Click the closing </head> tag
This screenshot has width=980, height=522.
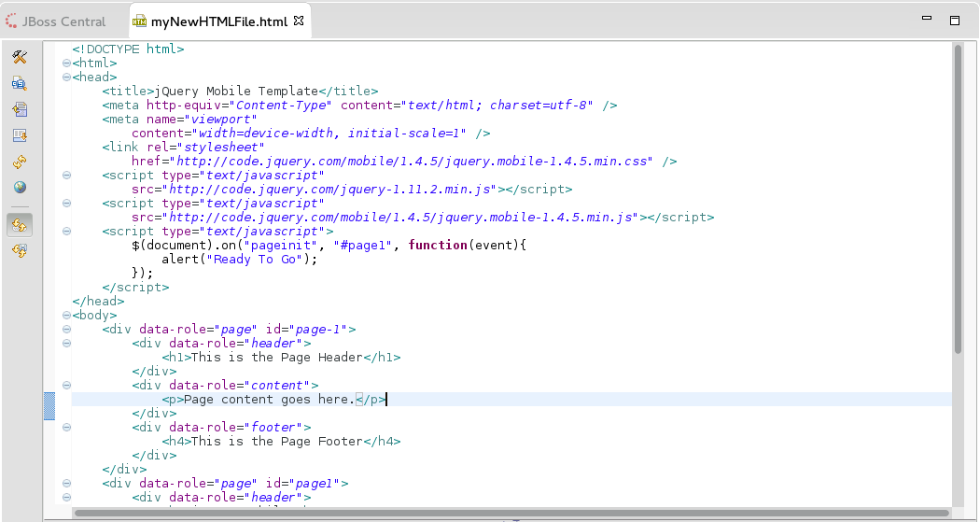point(98,302)
